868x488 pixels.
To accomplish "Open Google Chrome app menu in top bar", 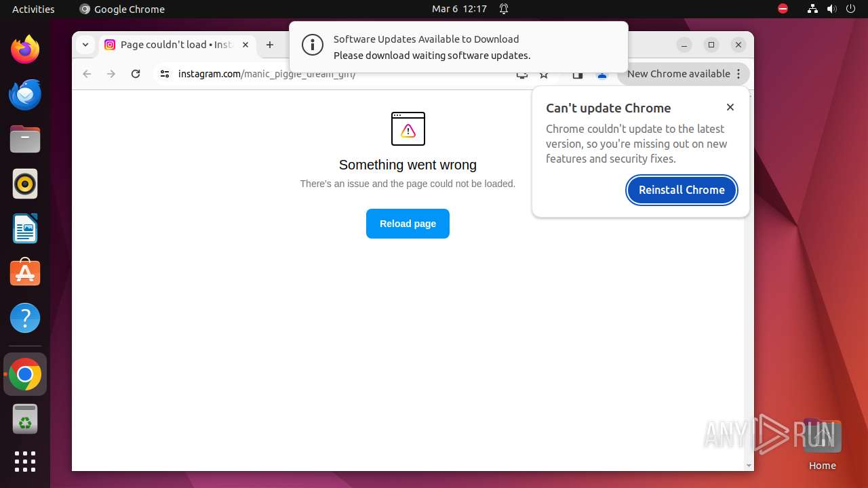I will click(122, 9).
